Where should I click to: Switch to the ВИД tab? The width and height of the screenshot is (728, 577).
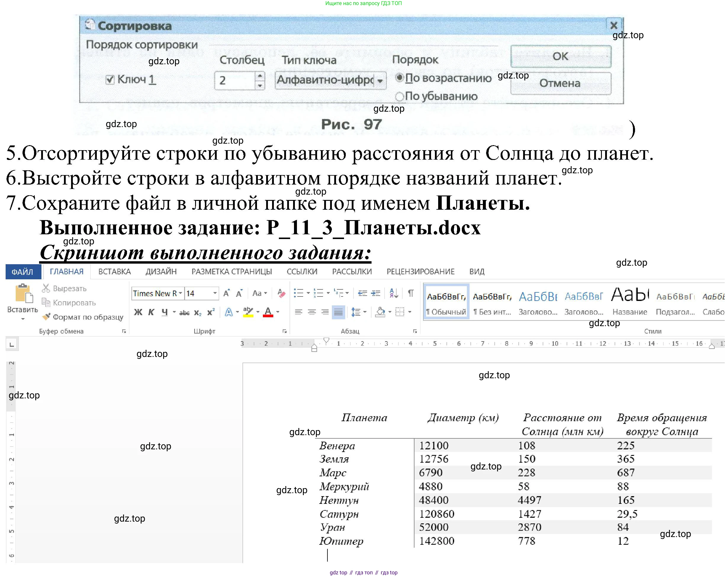[478, 272]
